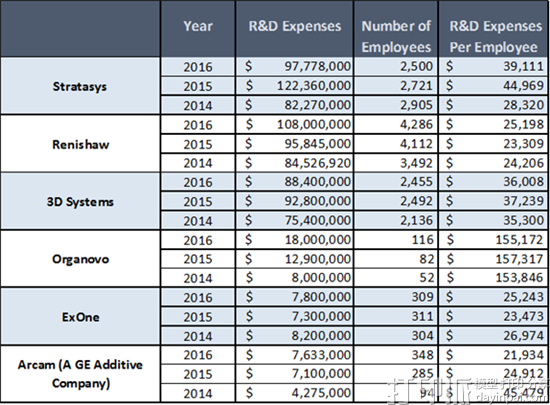Select the 2,136 employees cell
550x405 pixels.
396,221
